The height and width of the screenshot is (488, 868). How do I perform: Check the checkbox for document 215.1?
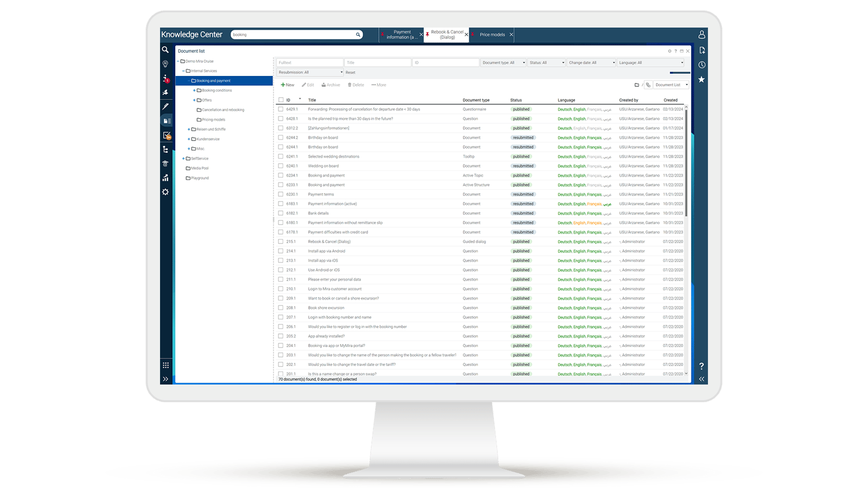click(x=280, y=241)
